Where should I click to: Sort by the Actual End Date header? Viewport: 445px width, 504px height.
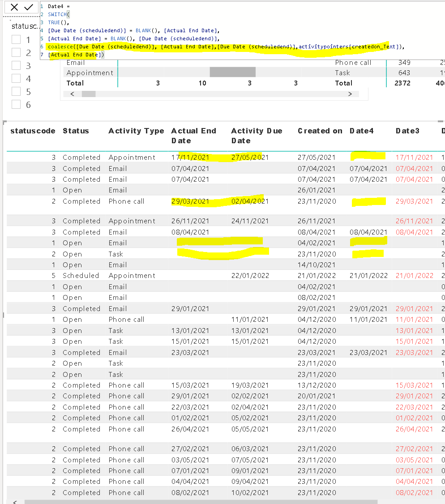click(x=193, y=136)
